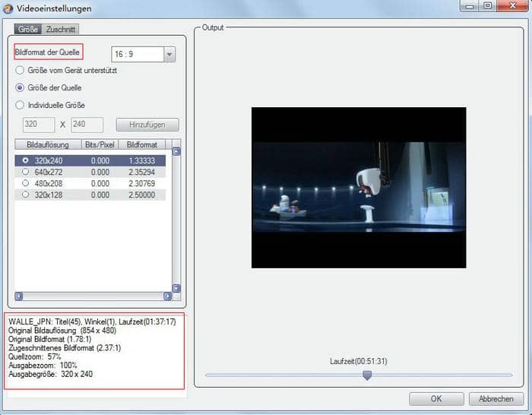Click the 2.50000 Bildformat cell

click(142, 195)
